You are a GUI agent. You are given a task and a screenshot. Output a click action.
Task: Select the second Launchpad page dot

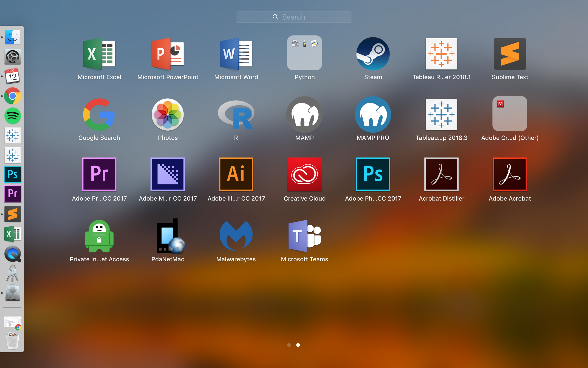point(298,345)
